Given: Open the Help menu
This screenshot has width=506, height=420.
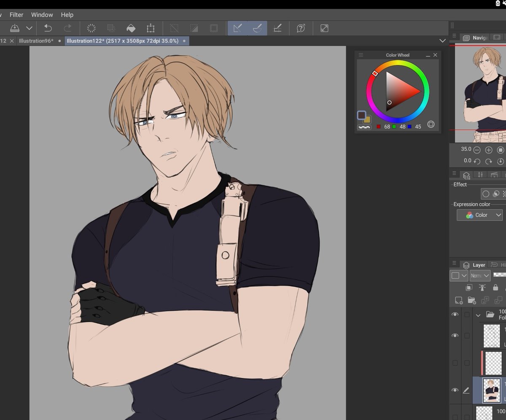Looking at the screenshot, I should pyautogui.click(x=67, y=15).
